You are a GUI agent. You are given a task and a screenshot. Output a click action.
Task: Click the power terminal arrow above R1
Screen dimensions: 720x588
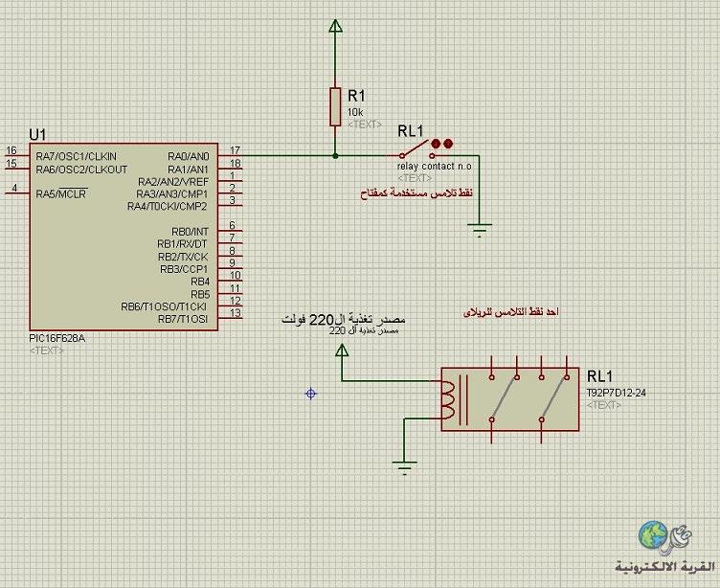[x=336, y=26]
